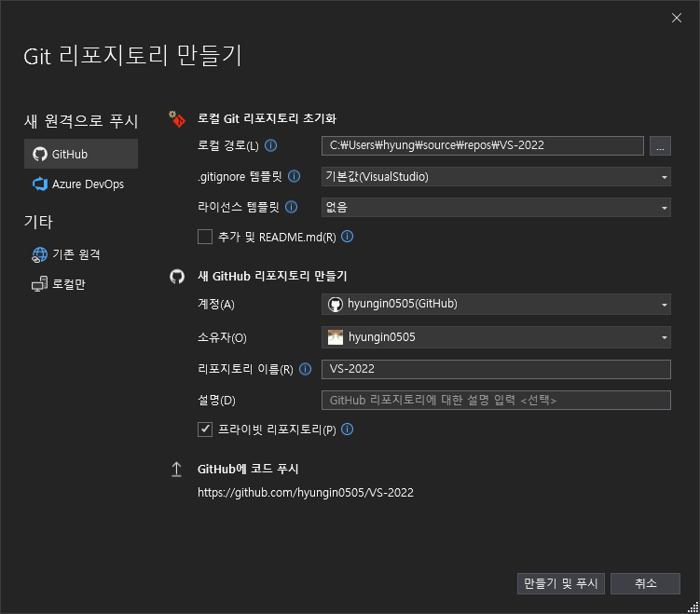Image resolution: width=700 pixels, height=614 pixels.
Task: Click the Azure DevOps icon in the sidebar
Action: click(40, 184)
